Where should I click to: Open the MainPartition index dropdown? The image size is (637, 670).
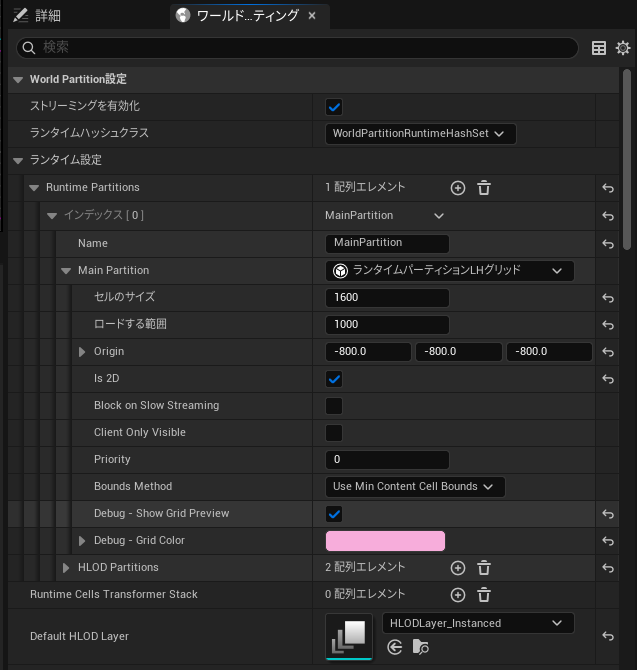pyautogui.click(x=385, y=216)
